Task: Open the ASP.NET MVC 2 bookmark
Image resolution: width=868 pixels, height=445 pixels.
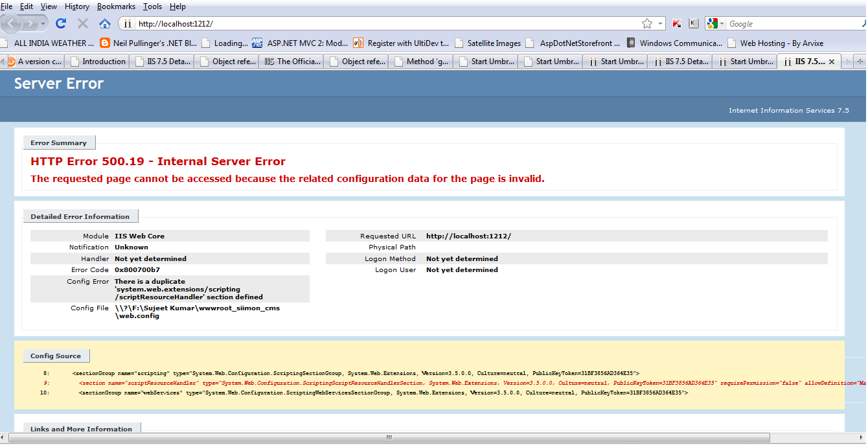Action: [x=300, y=43]
